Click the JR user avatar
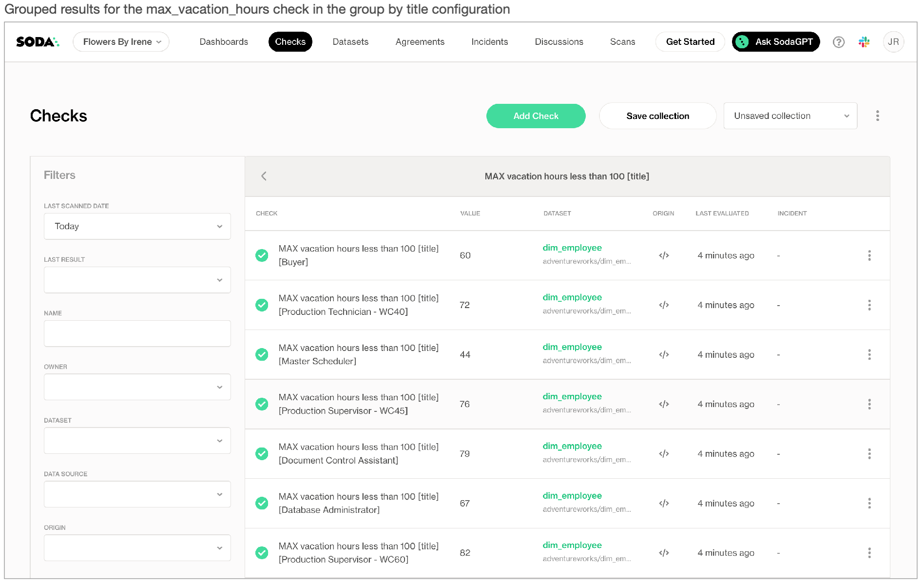This screenshot has height=584, width=924. (893, 42)
